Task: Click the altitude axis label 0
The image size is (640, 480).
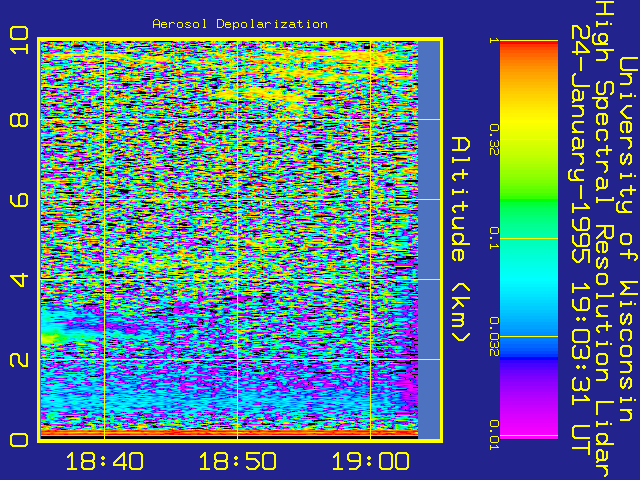Action: point(19,440)
